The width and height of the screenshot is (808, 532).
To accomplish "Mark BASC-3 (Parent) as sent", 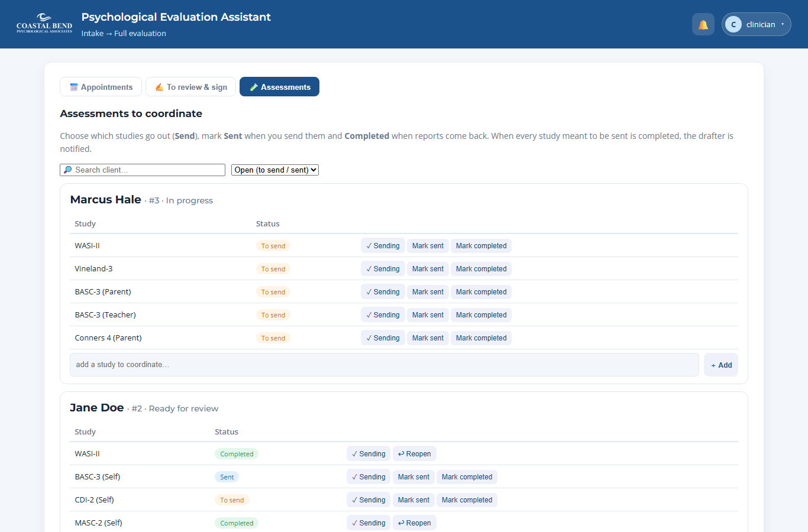I will 428,292.
